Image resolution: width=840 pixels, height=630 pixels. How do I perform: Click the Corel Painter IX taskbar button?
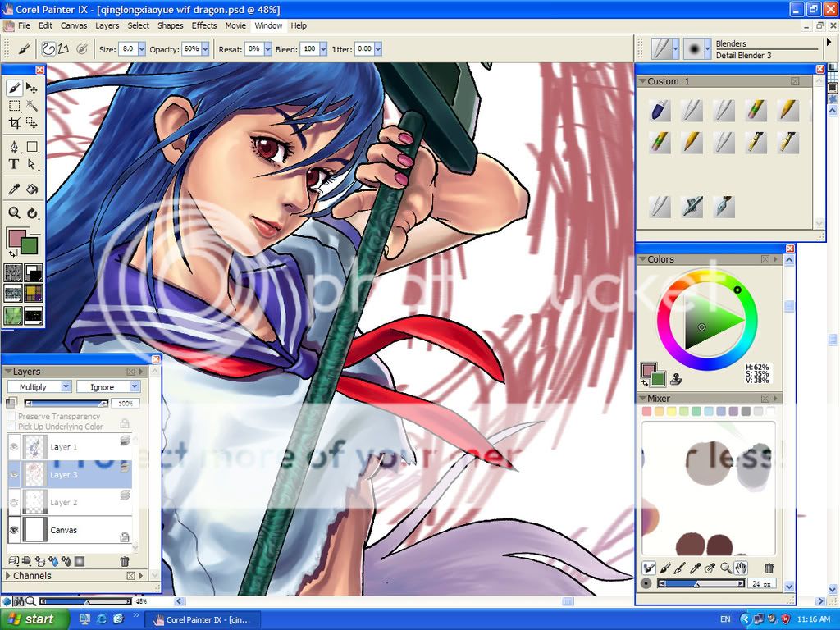[202, 620]
